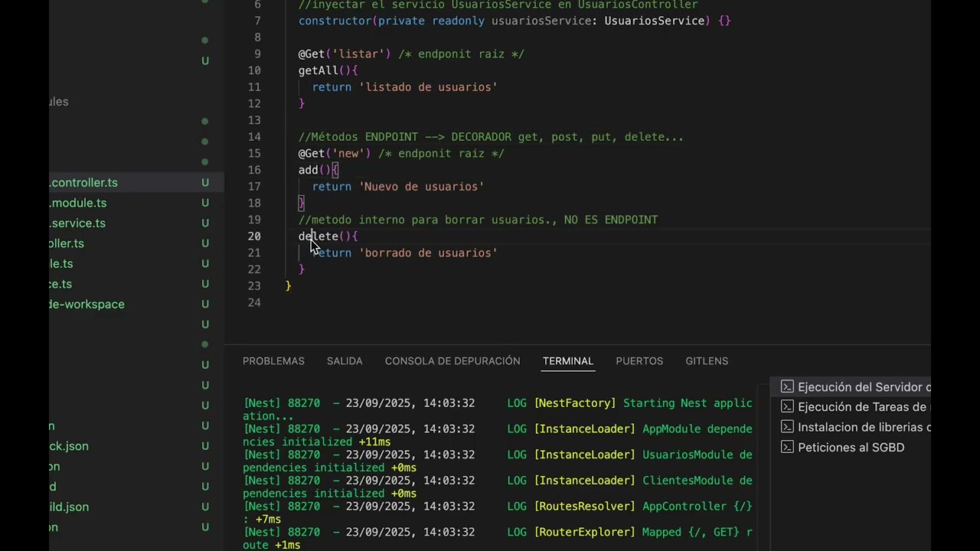Open the PUERTOS tab

pos(639,361)
